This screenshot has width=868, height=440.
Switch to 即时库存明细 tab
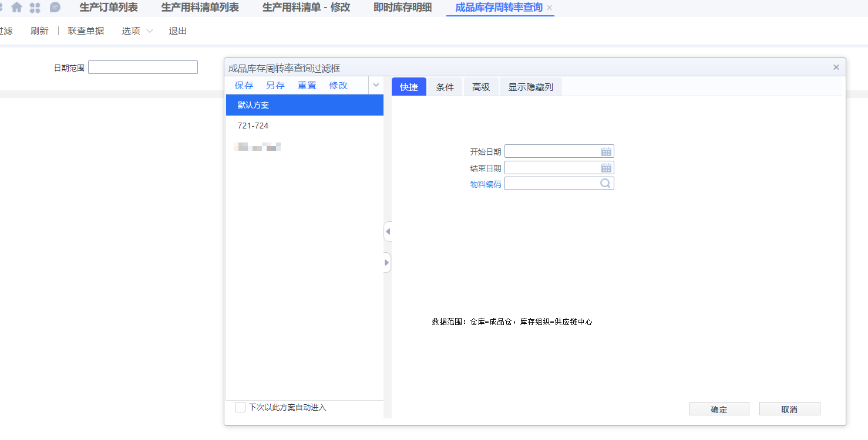tap(403, 8)
